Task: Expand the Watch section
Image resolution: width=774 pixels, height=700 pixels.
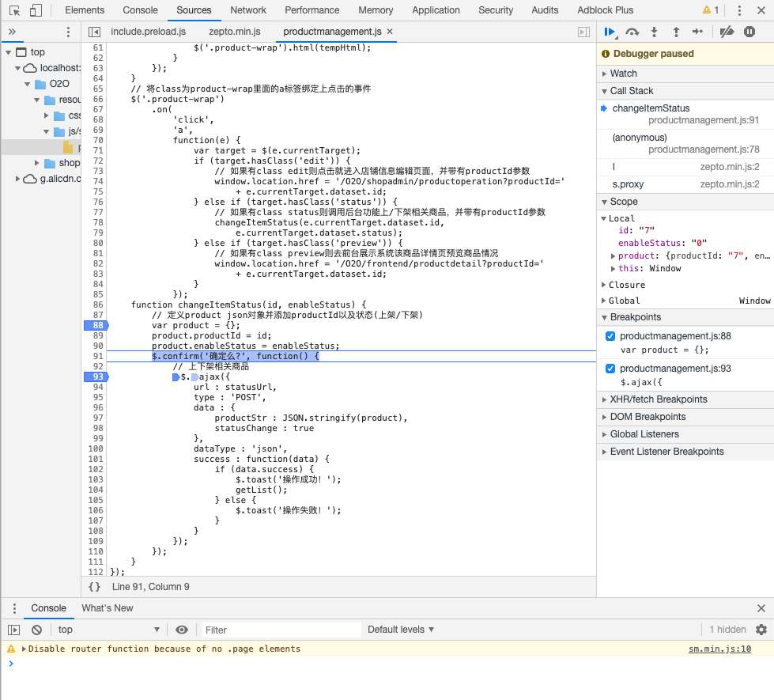Action: [623, 74]
